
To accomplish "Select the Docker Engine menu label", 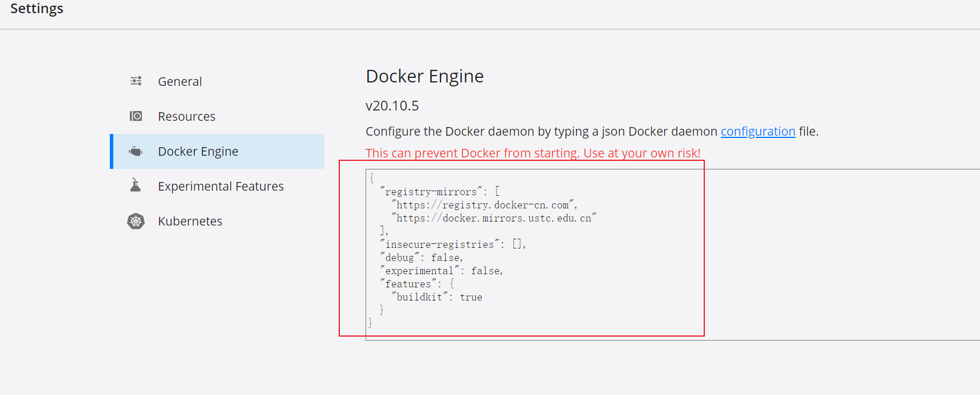I will pos(198,151).
